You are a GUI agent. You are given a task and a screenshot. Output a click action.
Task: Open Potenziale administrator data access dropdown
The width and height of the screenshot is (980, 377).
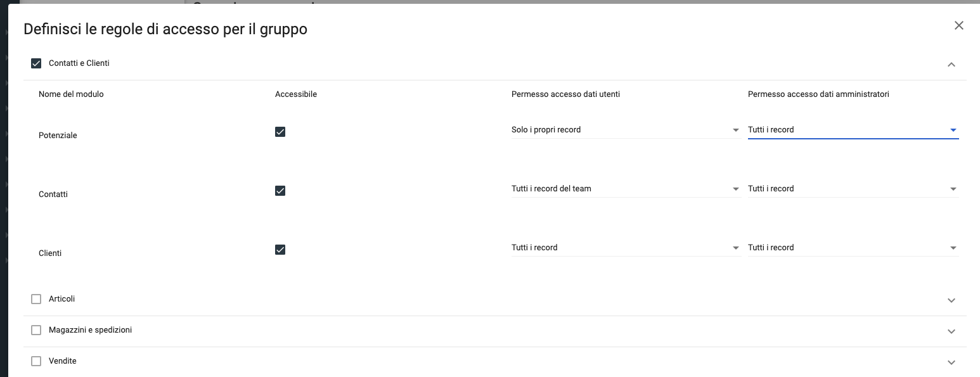pos(852,130)
